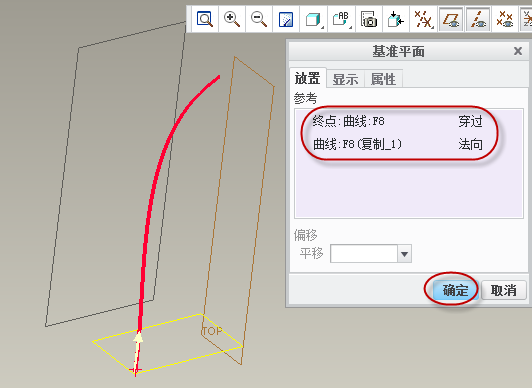Click the 取消 cancel button
Screen dimensions: 532x388
point(504,290)
